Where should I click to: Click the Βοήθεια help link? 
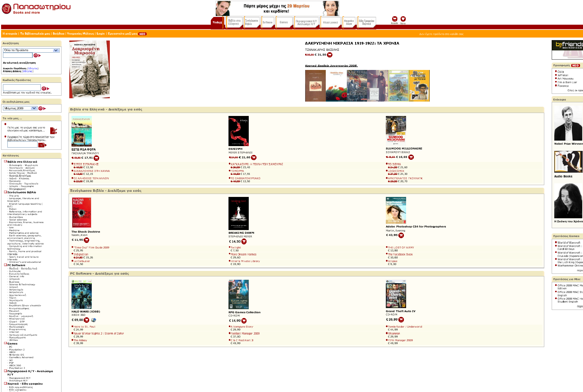click(59, 34)
